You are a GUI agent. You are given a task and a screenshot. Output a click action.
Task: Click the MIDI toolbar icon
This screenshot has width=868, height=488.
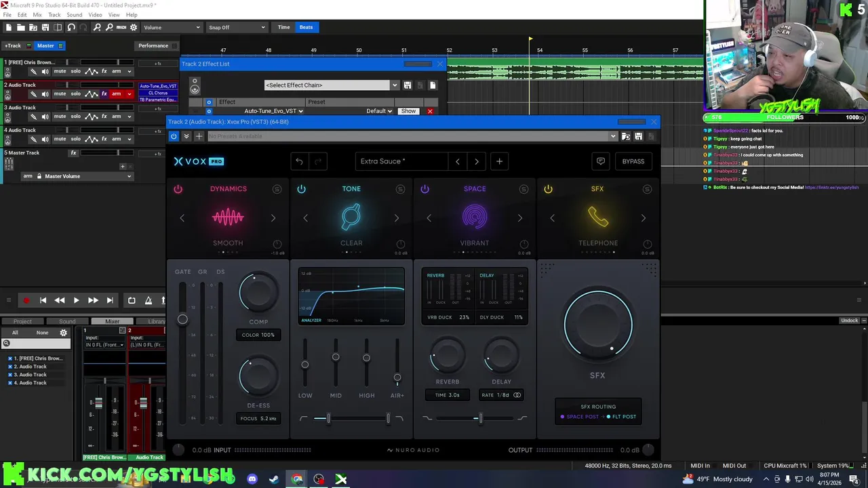point(121,27)
